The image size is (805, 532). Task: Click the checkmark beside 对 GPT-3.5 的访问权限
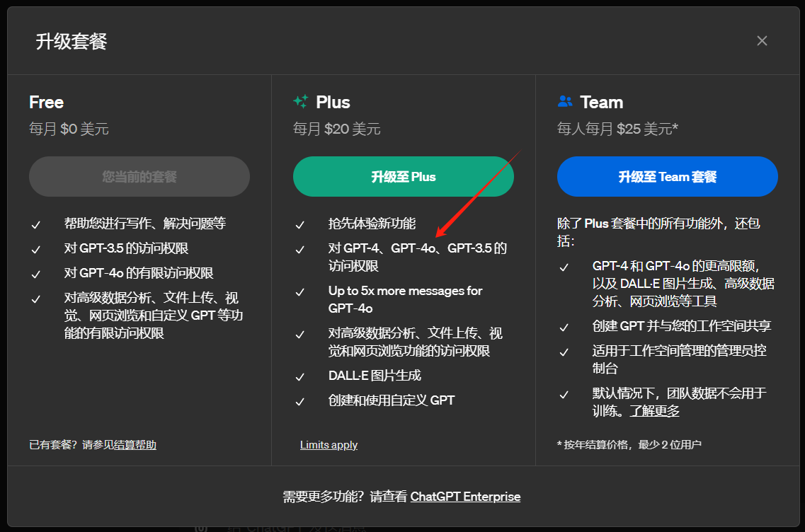36,250
